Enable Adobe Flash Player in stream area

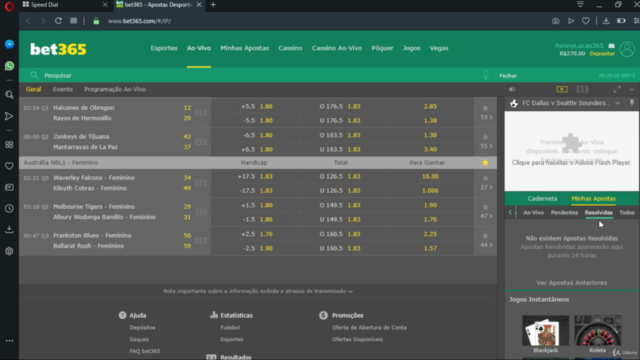point(571,151)
